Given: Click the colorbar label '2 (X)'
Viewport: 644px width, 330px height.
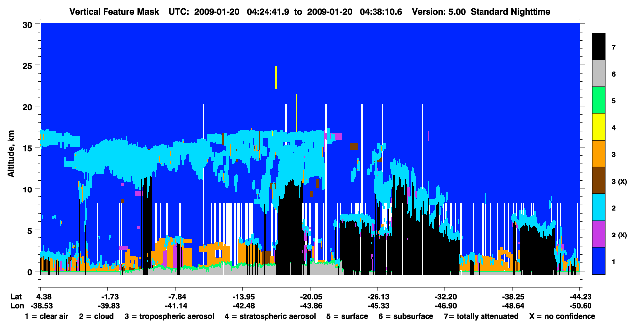Looking at the screenshot, I should 619,235.
